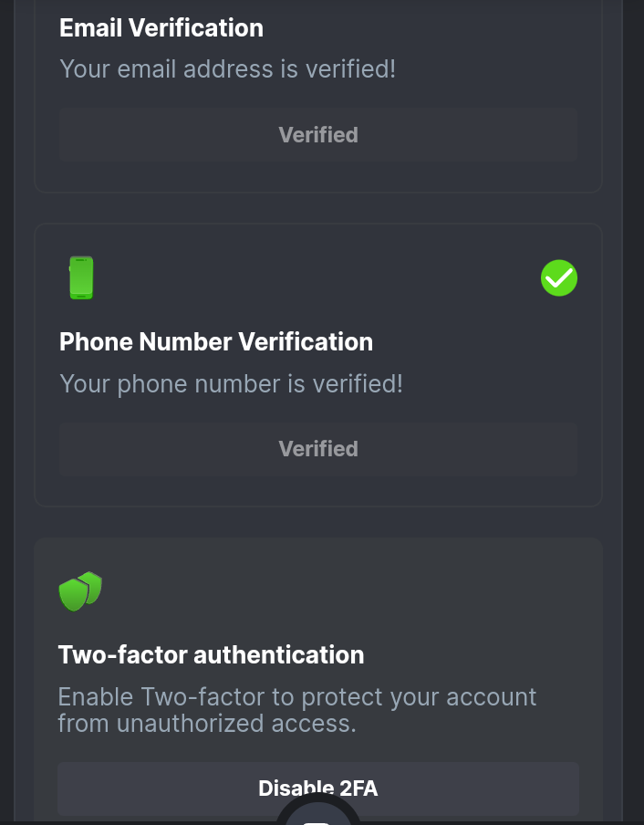The image size is (644, 825).
Task: Click 'Enable Two-factor to protect your account' line
Action: pos(297,697)
